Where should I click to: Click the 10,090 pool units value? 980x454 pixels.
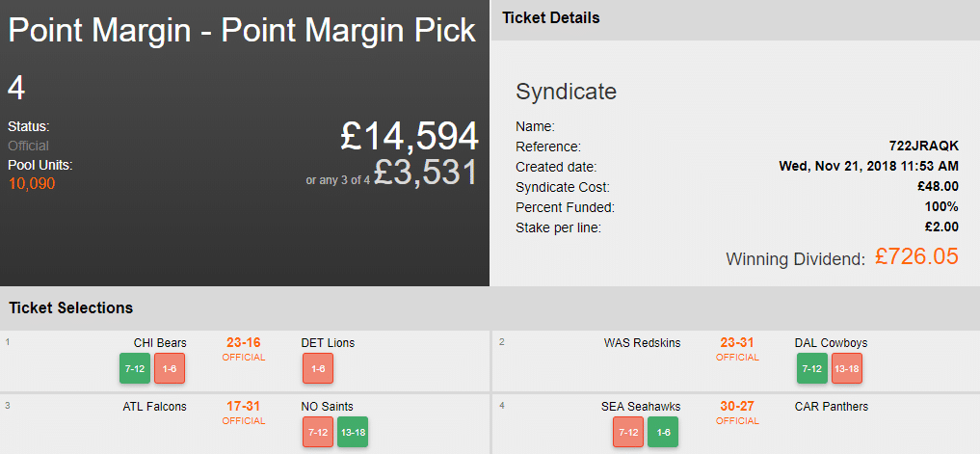click(32, 183)
